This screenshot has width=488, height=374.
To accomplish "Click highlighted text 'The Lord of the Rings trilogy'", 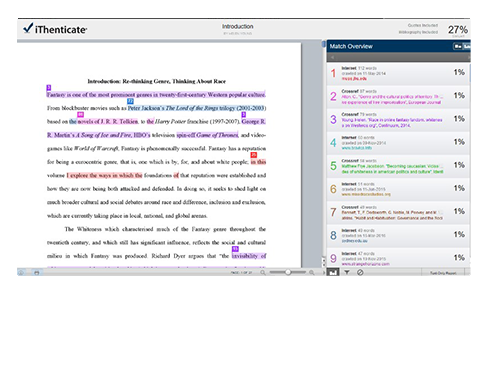I will [201, 108].
